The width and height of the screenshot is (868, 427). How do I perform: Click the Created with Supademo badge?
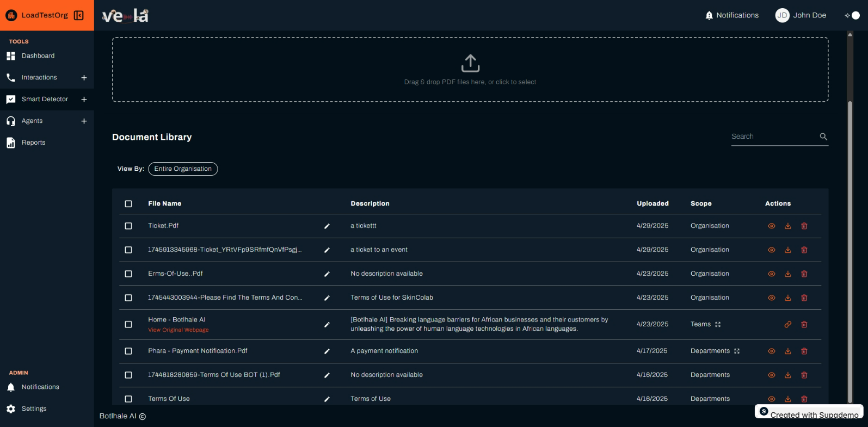pyautogui.click(x=809, y=412)
